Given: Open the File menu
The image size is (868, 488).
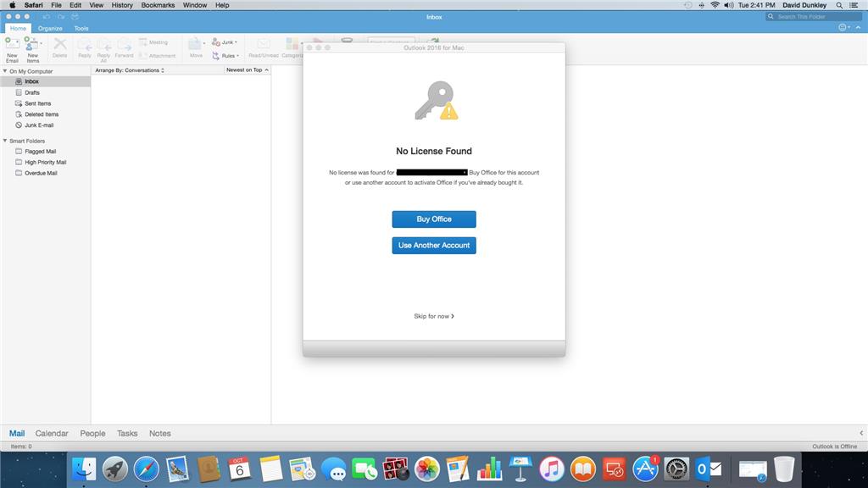Looking at the screenshot, I should pos(57,5).
